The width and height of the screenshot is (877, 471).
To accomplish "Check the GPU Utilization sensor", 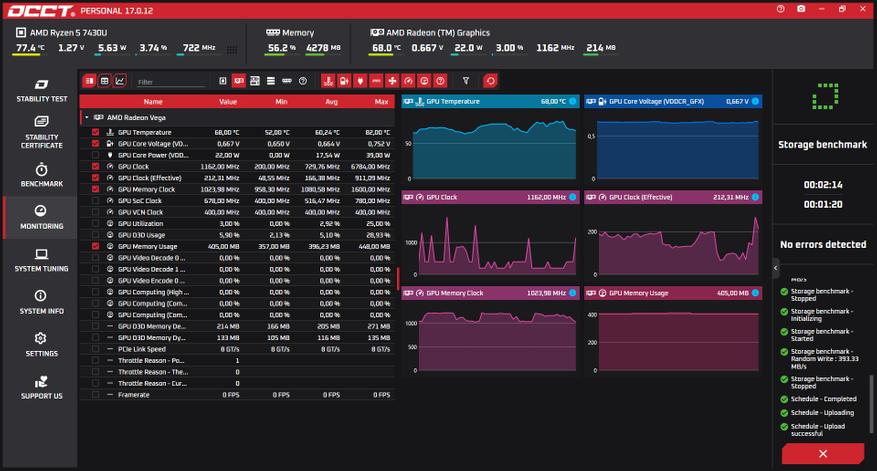I will point(96,223).
